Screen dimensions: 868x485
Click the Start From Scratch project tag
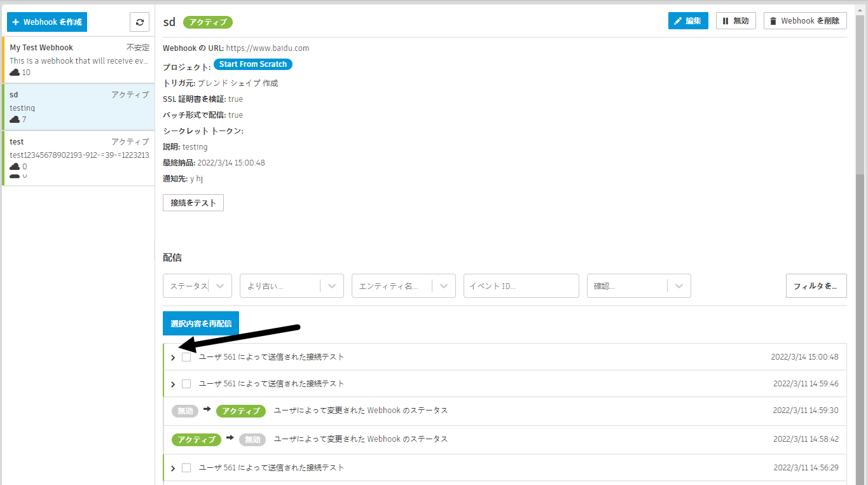point(253,64)
